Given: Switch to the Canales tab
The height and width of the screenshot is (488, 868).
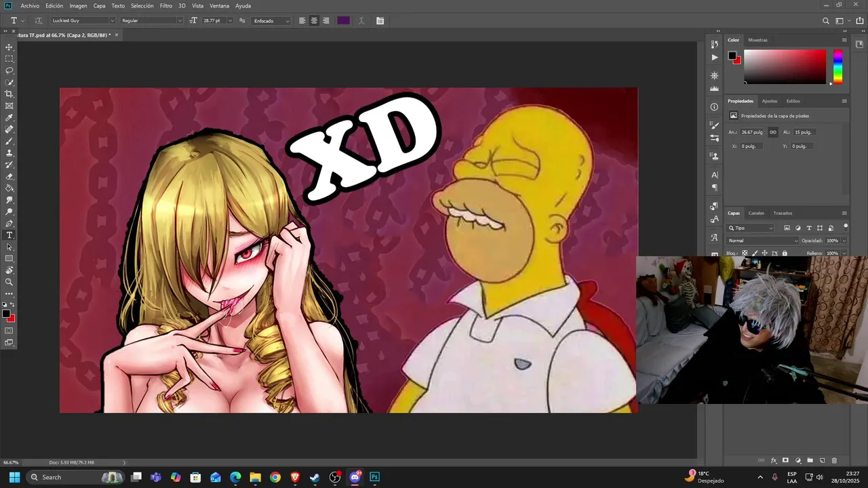Looking at the screenshot, I should (756, 213).
